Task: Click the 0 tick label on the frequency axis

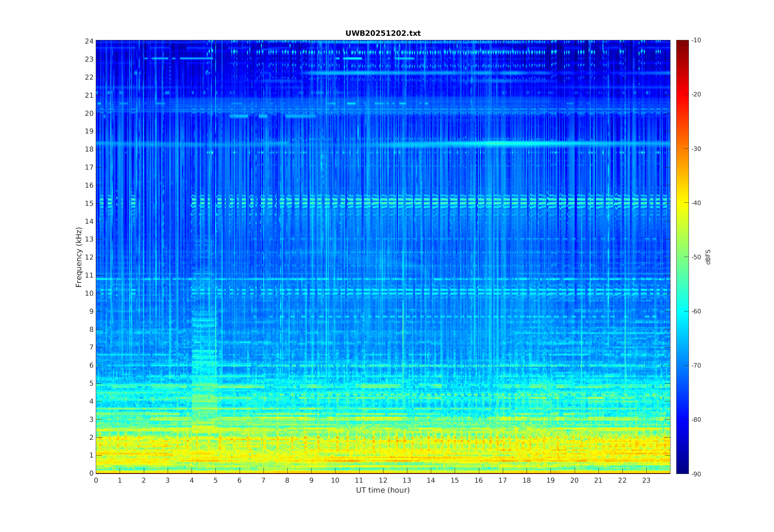Action: 91,473
